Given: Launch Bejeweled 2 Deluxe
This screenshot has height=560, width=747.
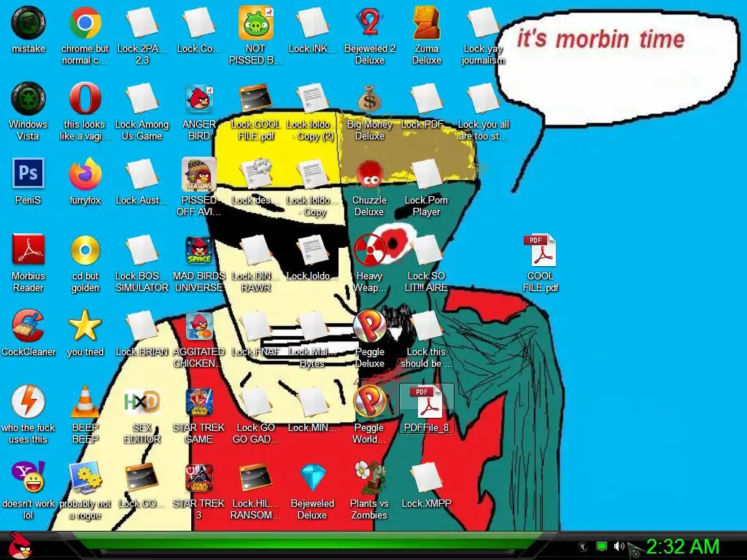Looking at the screenshot, I should click(x=370, y=23).
